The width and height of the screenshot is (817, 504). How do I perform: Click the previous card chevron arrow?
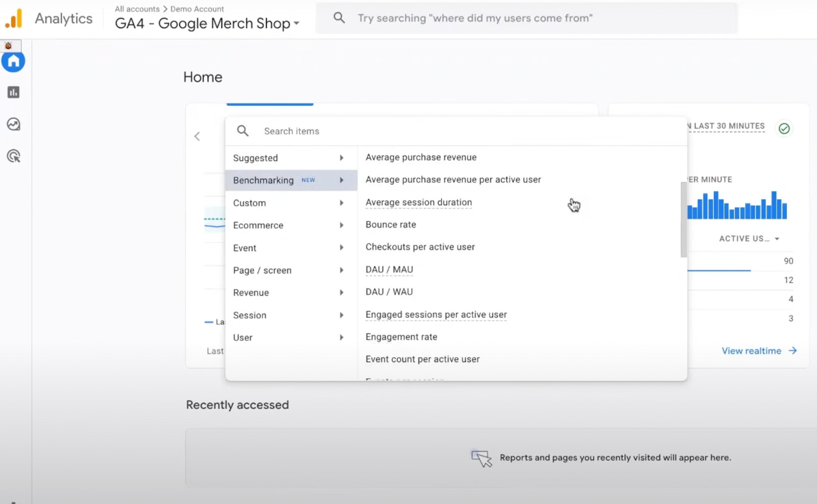pyautogui.click(x=197, y=136)
